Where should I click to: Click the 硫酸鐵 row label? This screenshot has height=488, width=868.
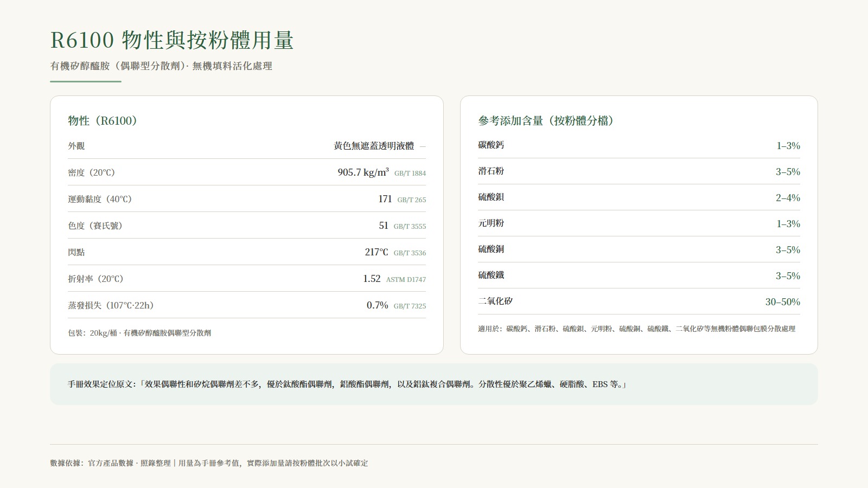click(491, 275)
